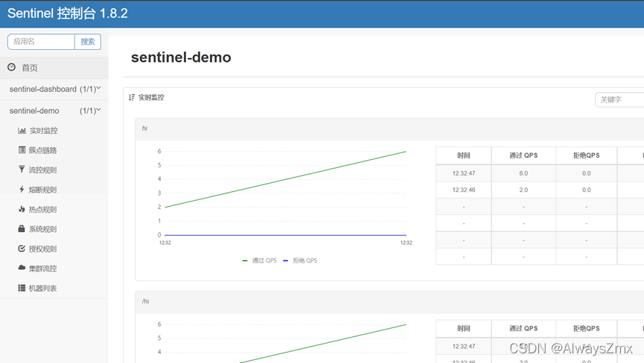This screenshot has height=363, width=644.
Task: Click the clock icon beside 首页
Action: point(11,67)
